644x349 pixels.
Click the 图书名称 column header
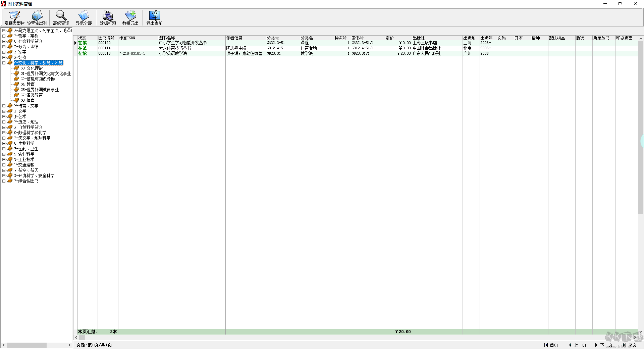192,38
